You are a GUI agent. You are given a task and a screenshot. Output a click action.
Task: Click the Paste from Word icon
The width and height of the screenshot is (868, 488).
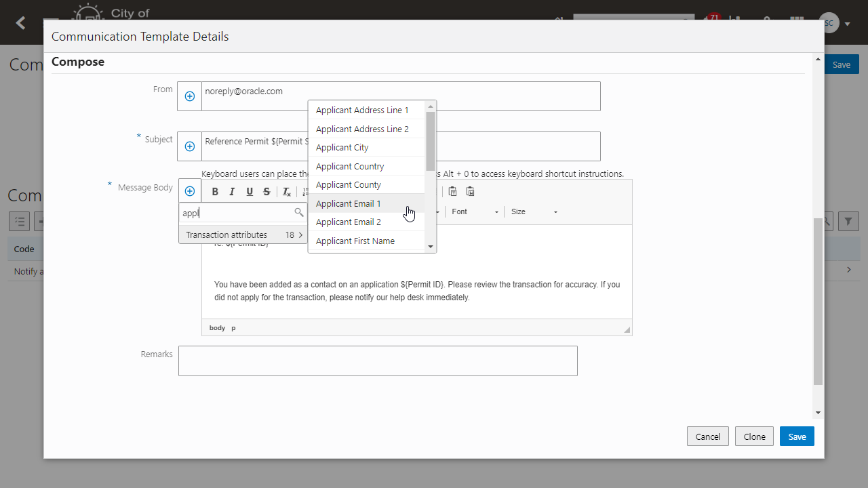tap(471, 192)
